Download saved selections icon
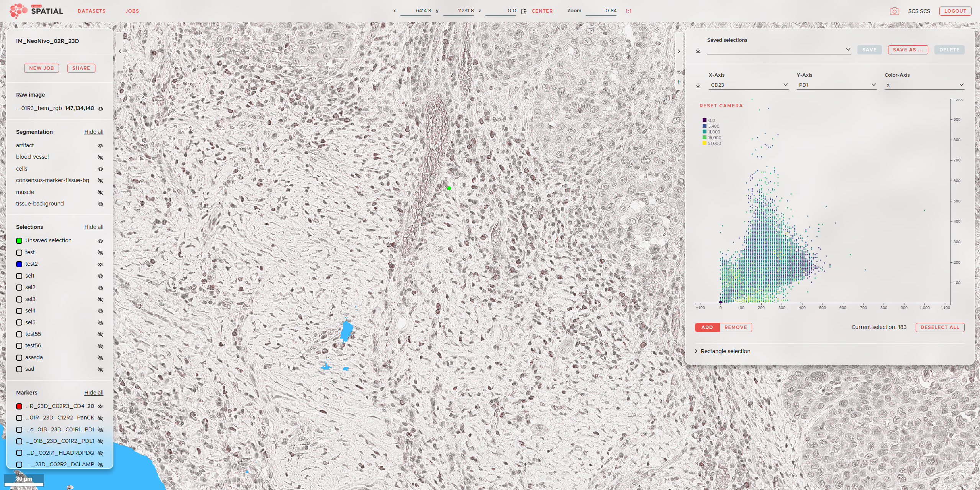This screenshot has height=490, width=980. [x=698, y=50]
